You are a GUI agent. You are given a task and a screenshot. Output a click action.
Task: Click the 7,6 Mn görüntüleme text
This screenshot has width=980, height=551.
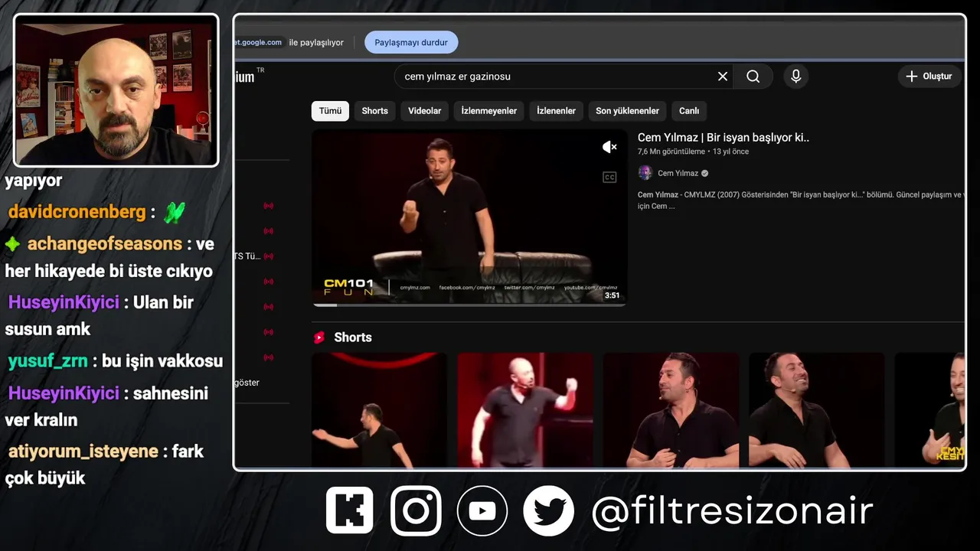click(673, 152)
